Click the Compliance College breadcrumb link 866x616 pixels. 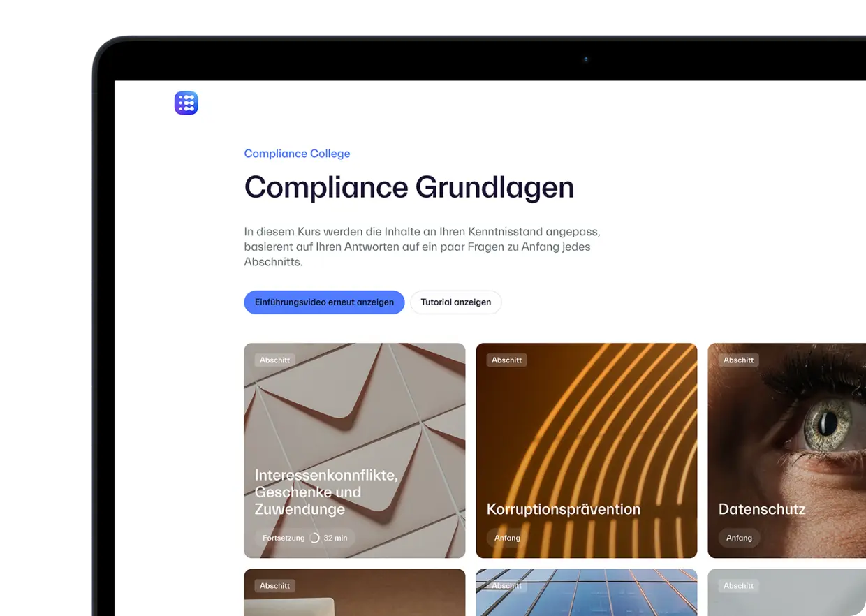[x=297, y=153]
